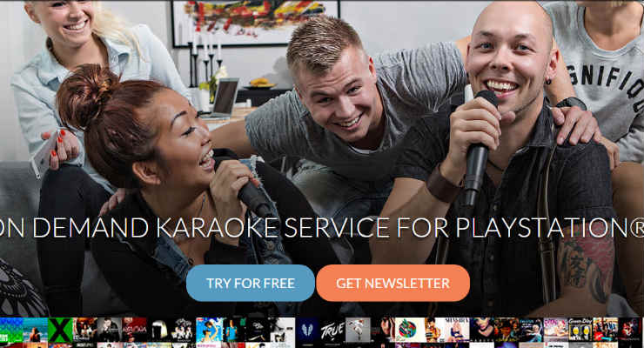Select the cartoon woman on blue sky cover
This screenshot has width=644, height=348.
(209, 330)
